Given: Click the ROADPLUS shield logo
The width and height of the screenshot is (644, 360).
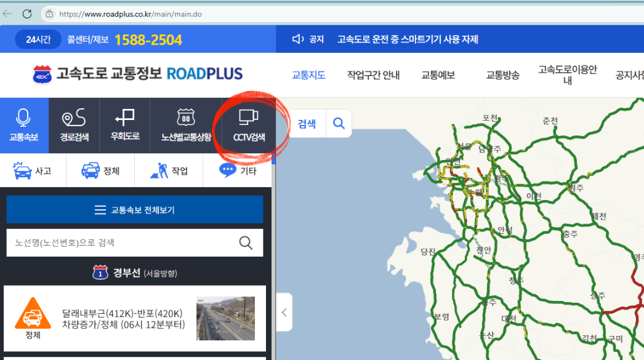Looking at the screenshot, I should (42, 74).
